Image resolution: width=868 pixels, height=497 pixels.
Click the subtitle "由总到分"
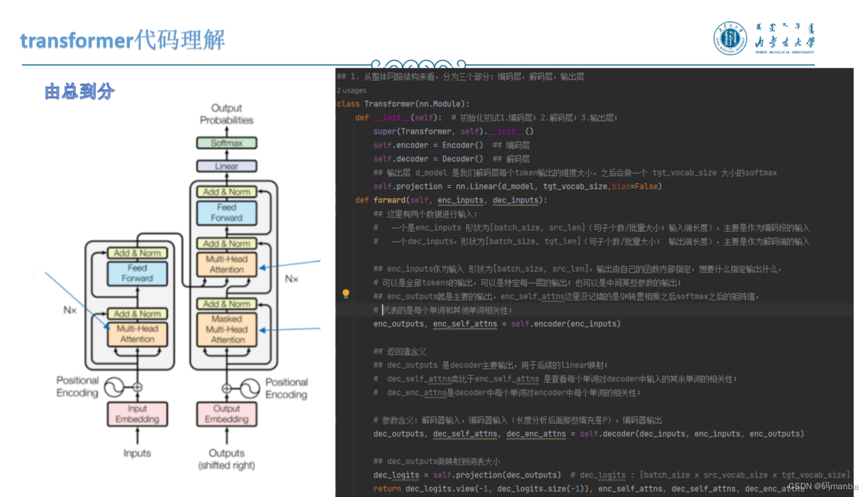click(x=79, y=91)
